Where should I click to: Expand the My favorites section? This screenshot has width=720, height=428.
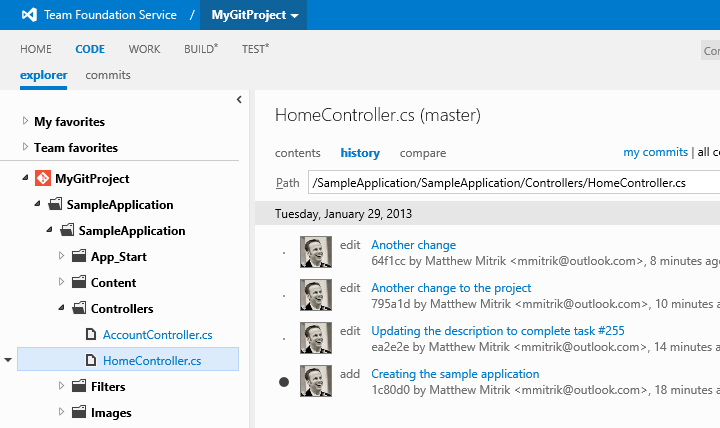click(x=25, y=121)
